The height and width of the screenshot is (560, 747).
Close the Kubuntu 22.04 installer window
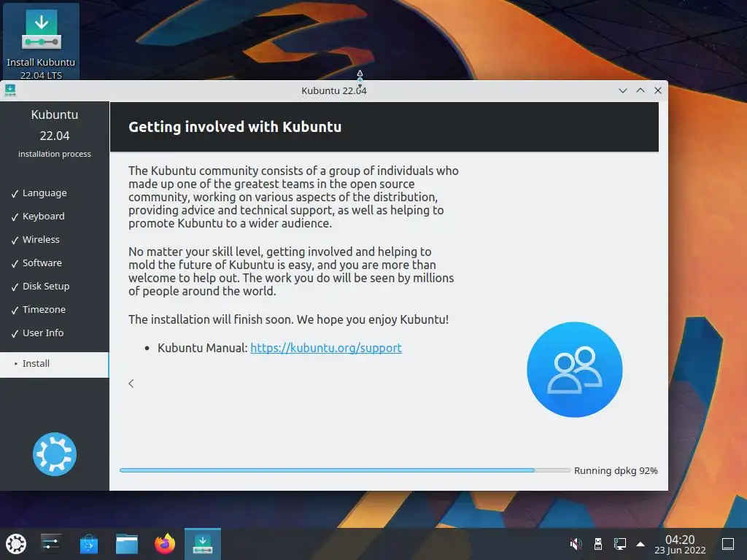pyautogui.click(x=658, y=90)
